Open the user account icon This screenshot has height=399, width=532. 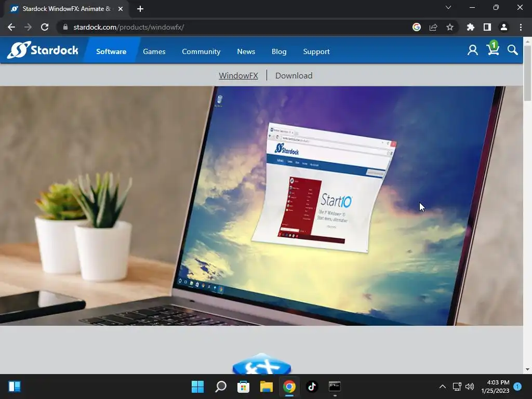tap(472, 50)
